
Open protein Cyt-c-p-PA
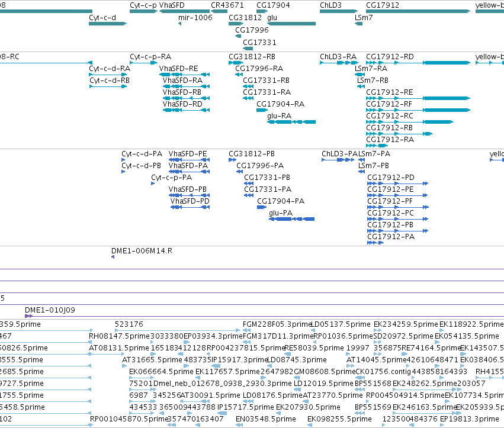point(153,184)
